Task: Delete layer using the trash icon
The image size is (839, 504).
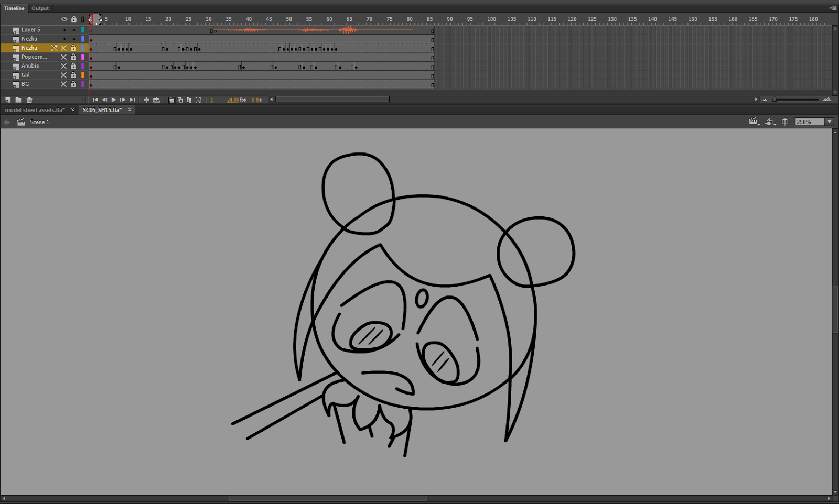Action: click(29, 100)
